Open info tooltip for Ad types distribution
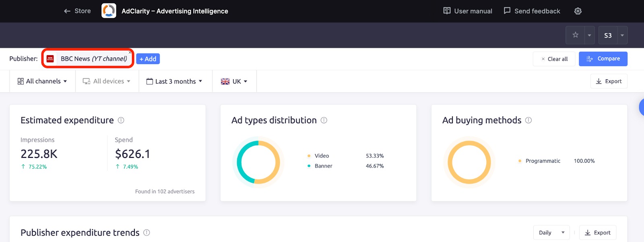The image size is (644, 242). tap(324, 120)
